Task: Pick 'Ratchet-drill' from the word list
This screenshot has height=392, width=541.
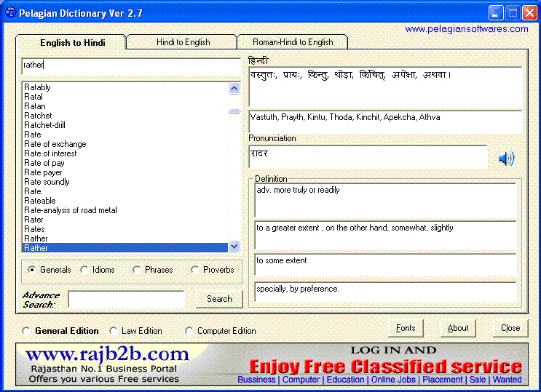Action: (x=44, y=125)
